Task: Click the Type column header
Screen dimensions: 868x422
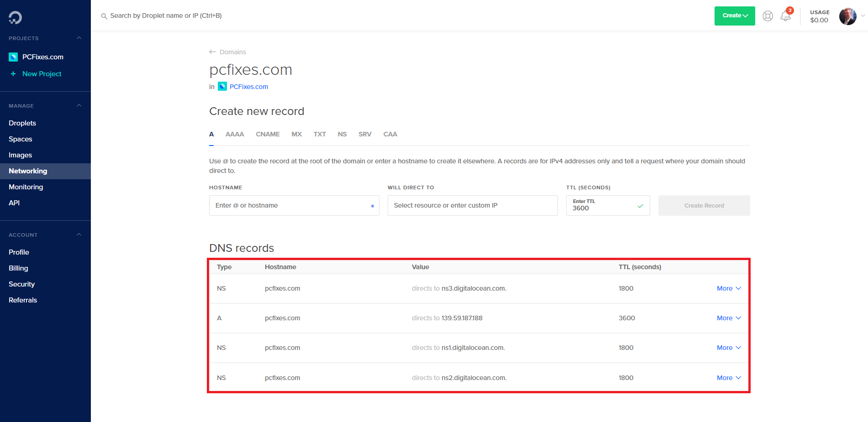Action: point(224,267)
